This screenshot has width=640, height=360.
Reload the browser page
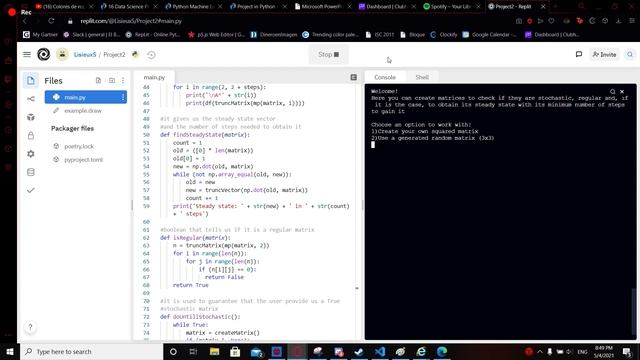(51, 21)
